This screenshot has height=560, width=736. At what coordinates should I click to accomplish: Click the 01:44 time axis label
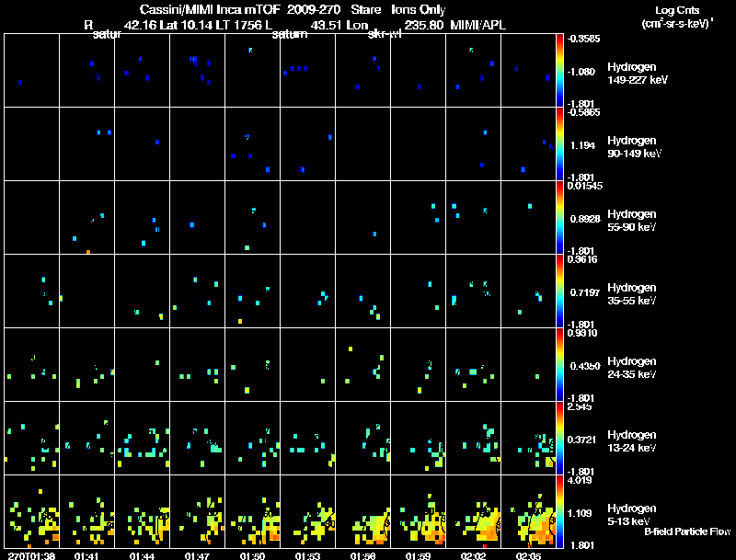point(143,555)
